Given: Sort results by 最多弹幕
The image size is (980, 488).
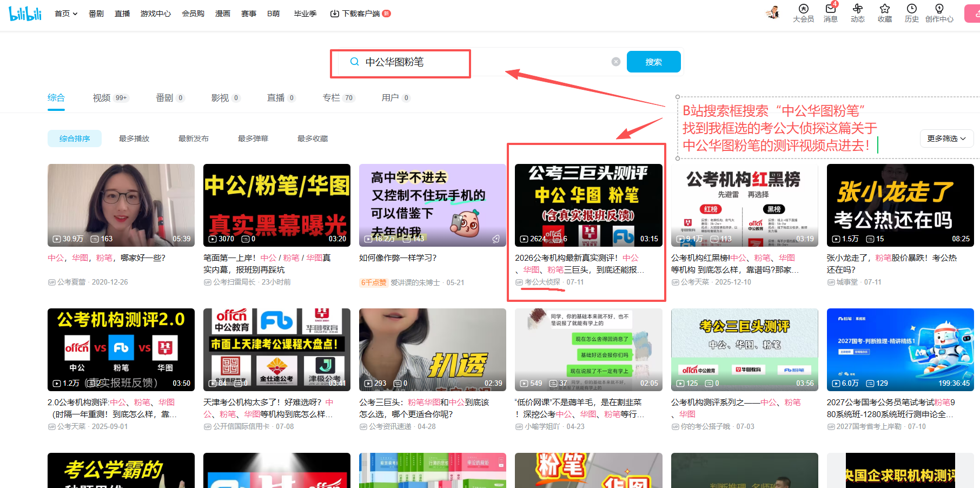Looking at the screenshot, I should 253,139.
